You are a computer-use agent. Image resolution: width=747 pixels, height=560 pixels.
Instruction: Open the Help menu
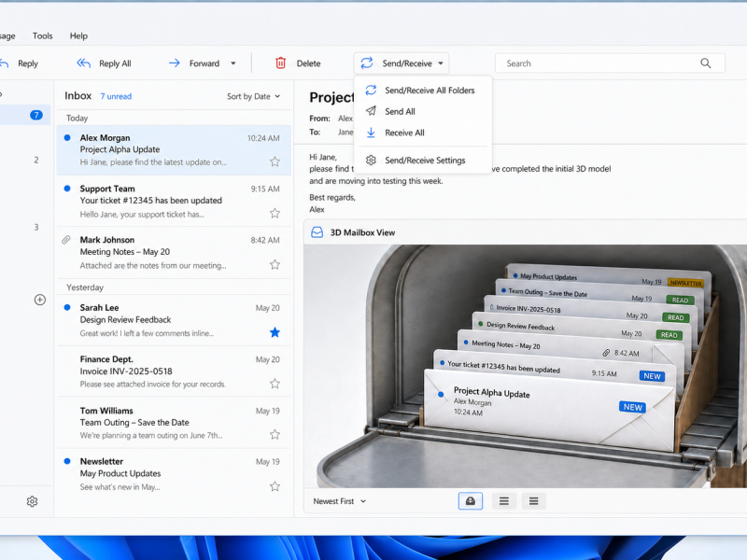pyautogui.click(x=78, y=35)
